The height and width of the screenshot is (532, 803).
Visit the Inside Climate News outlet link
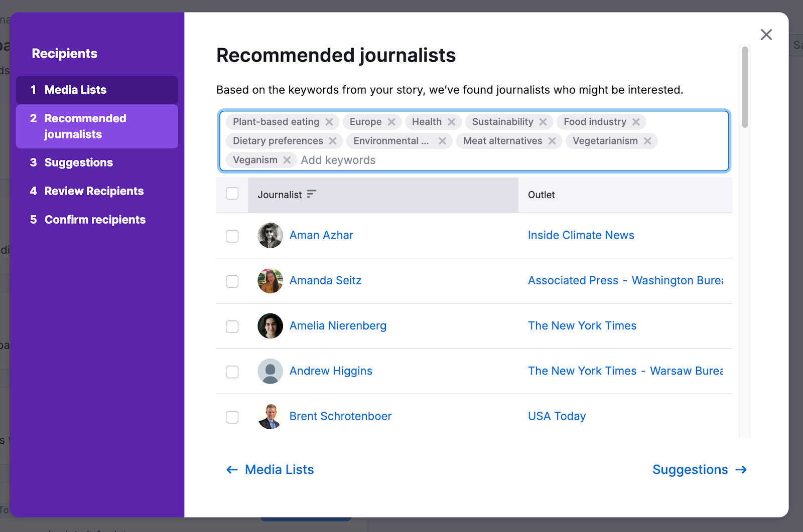(581, 235)
